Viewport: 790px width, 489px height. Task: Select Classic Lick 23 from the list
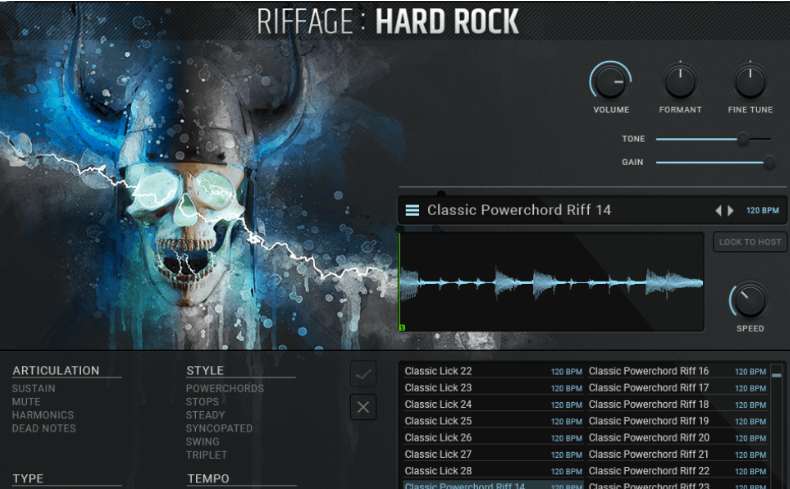point(493,388)
